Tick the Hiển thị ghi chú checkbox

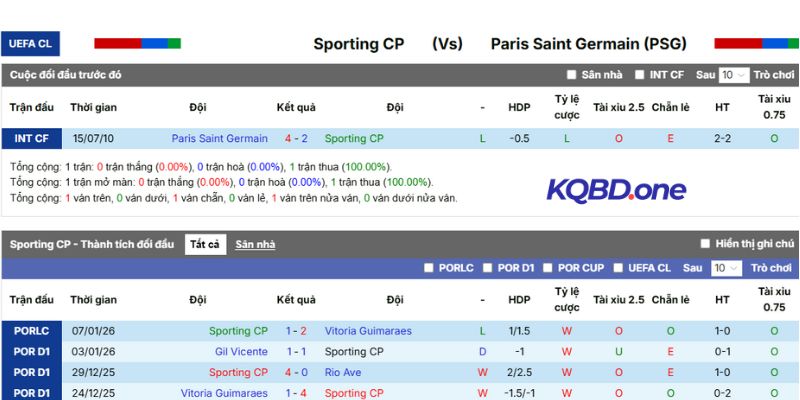pyautogui.click(x=705, y=244)
